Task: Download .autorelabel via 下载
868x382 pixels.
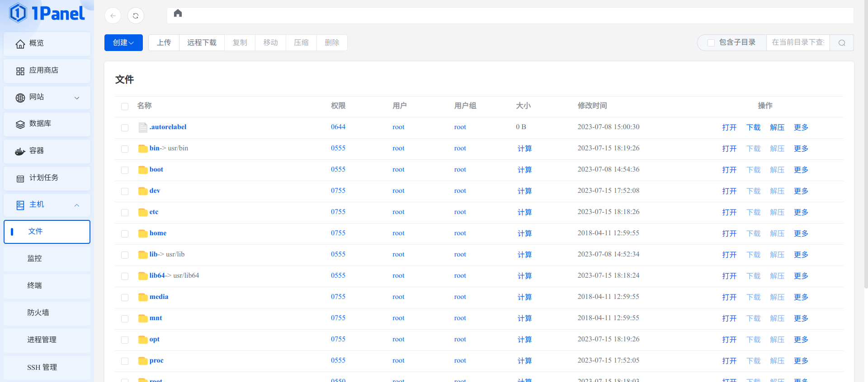Action: click(753, 127)
